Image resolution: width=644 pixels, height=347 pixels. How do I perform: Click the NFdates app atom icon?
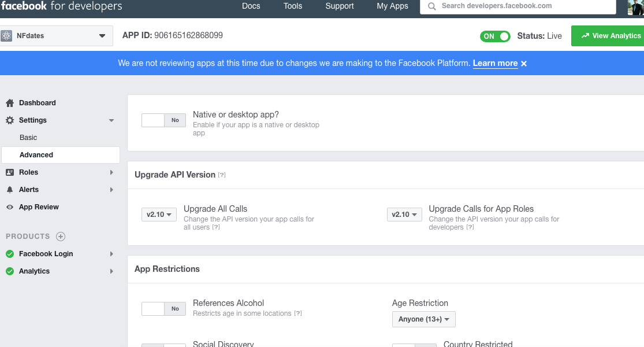[x=6, y=36]
